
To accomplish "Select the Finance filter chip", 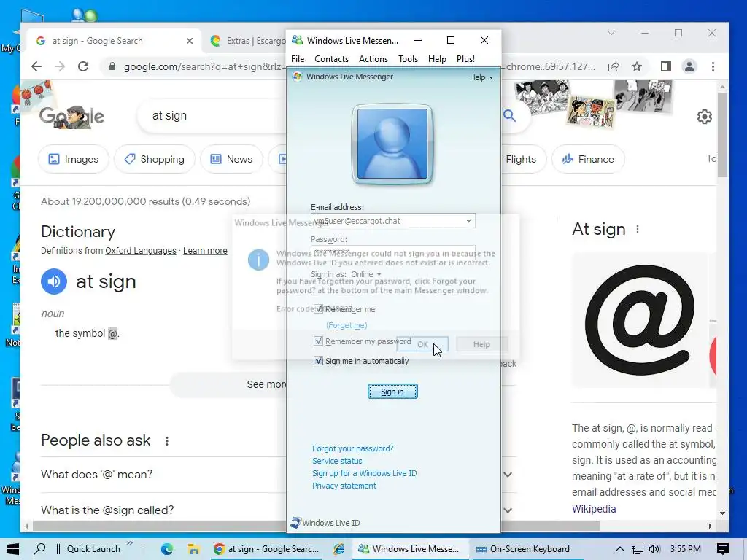I will 588,159.
